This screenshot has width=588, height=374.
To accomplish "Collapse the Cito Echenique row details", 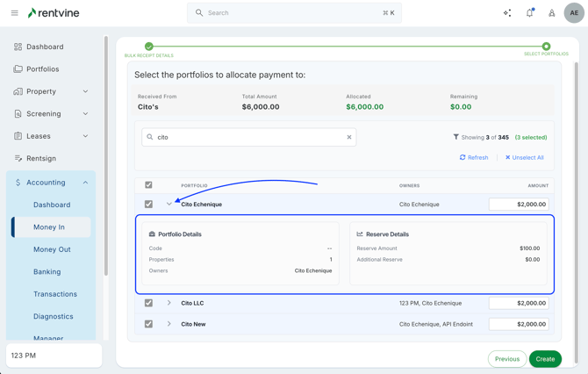I will tap(169, 205).
